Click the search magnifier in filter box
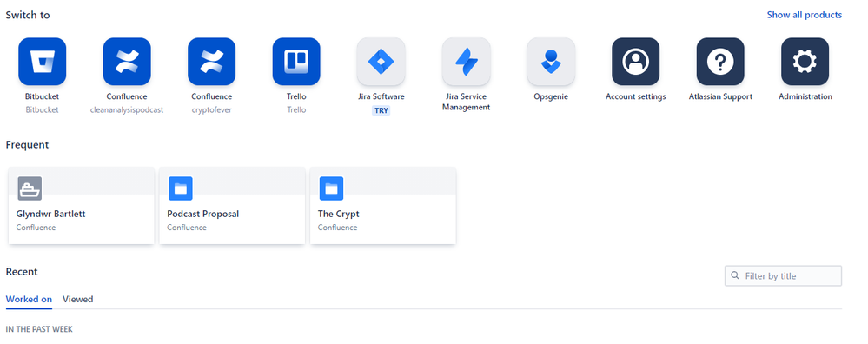The width and height of the screenshot is (868, 344). 735,275
